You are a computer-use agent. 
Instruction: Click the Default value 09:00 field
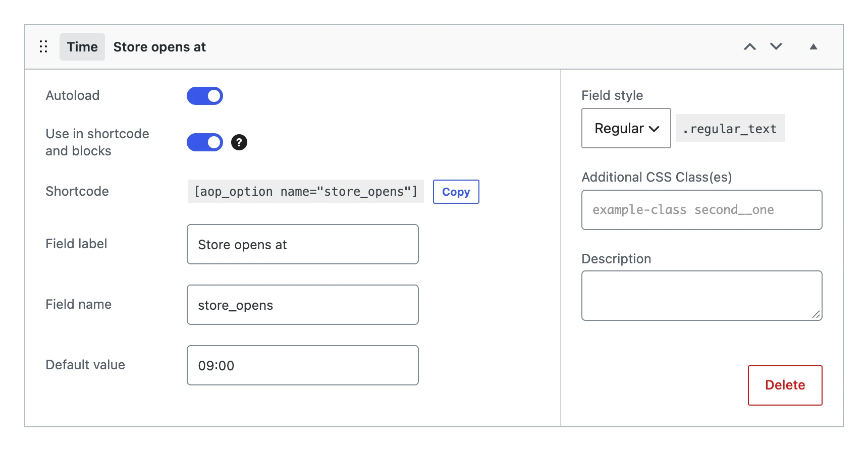303,365
